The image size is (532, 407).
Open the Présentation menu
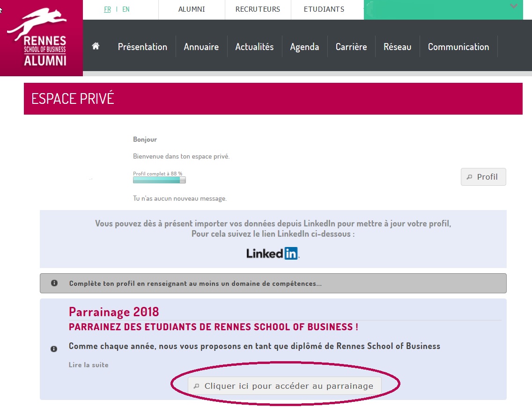click(x=142, y=47)
